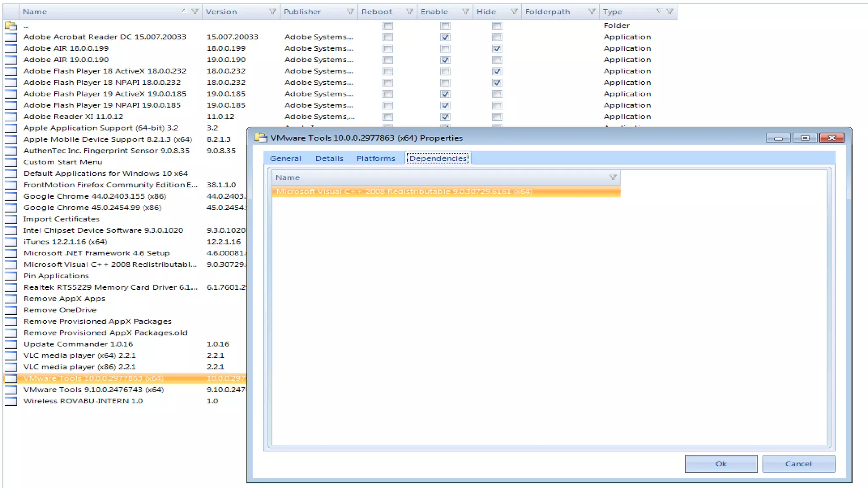Uncheck Enable for Adobe Flash Player 19 ActiveX
Screen dimensions: 868x488
[x=445, y=94]
